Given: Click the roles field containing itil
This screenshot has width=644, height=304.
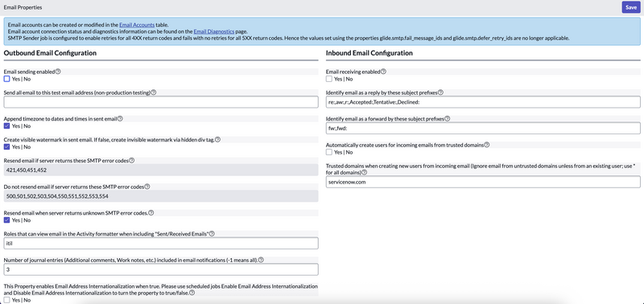Looking at the screenshot, I should tap(161, 244).
